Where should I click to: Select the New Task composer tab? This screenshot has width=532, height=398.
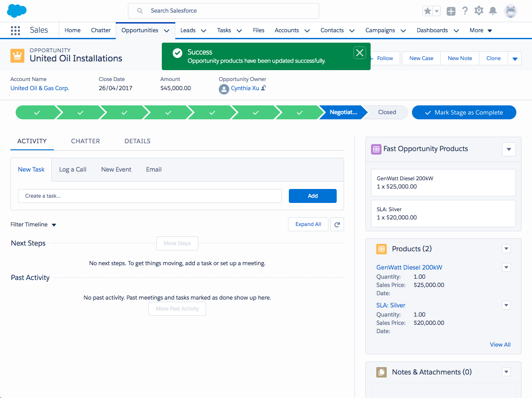click(x=31, y=169)
